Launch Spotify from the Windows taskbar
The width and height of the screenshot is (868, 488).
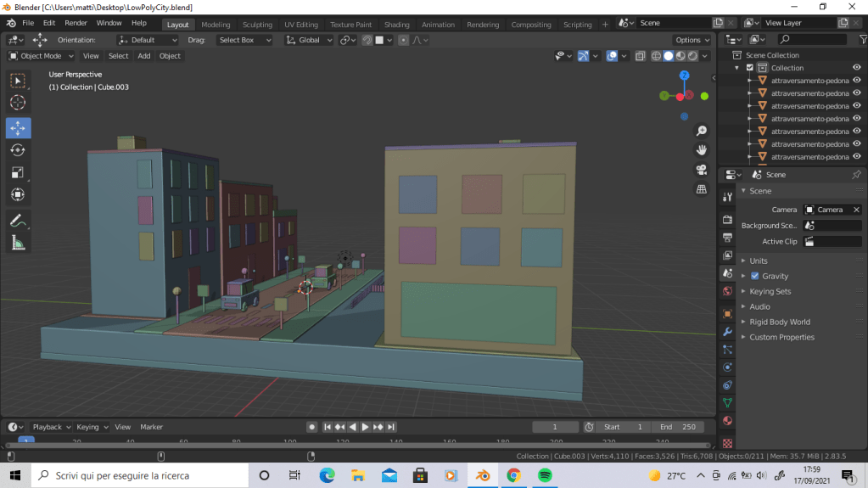click(x=545, y=475)
